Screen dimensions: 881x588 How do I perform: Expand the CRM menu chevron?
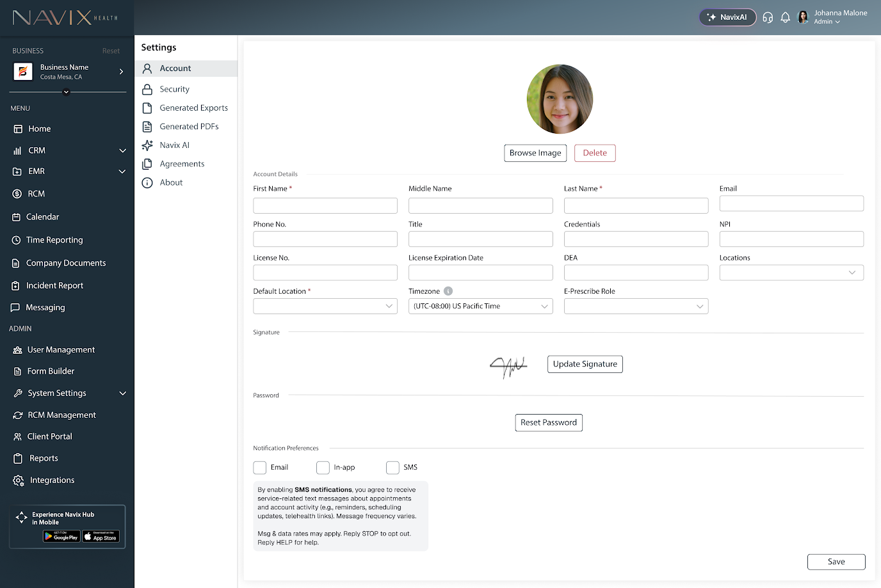pos(122,150)
